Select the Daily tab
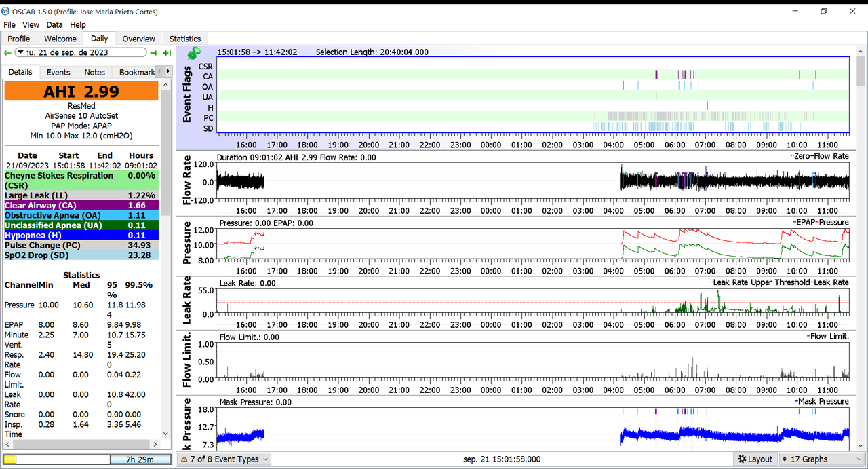The height and width of the screenshot is (469, 868). (x=99, y=39)
